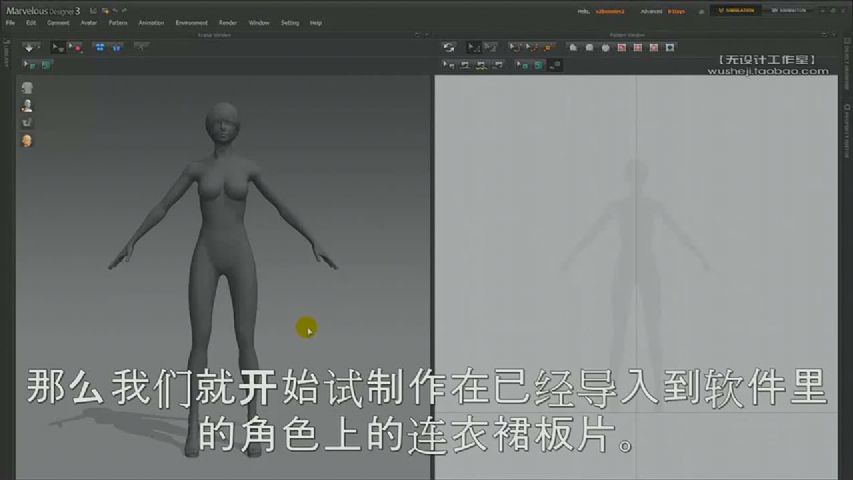Click the yellow folder quick-access icon
Image resolution: width=853 pixels, height=480 pixels.
105,11
